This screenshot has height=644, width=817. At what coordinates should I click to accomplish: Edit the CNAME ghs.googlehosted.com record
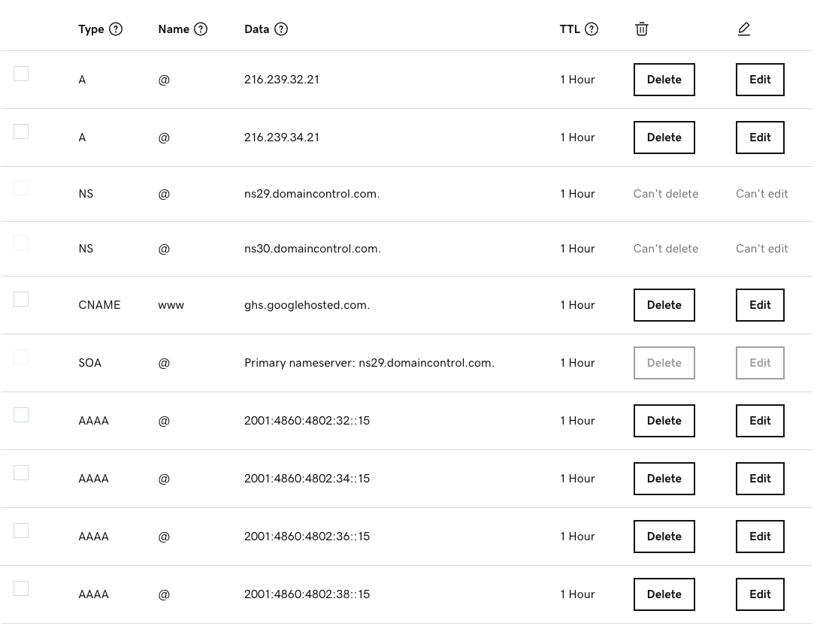point(760,305)
